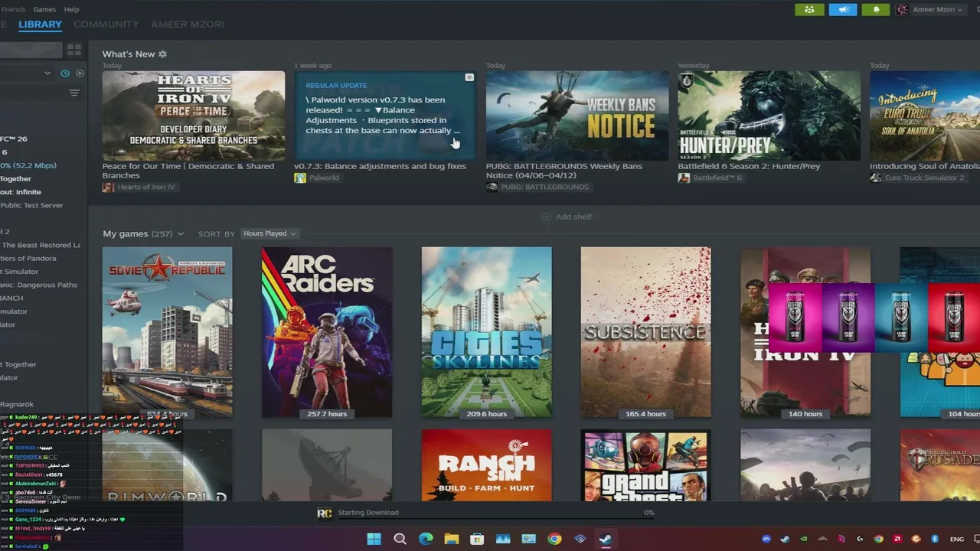This screenshot has height=551, width=980.
Task: Open Ranch Sim game cover
Action: tap(486, 465)
